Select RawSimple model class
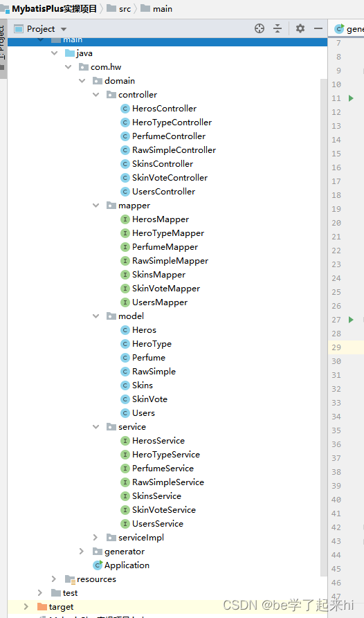 154,372
